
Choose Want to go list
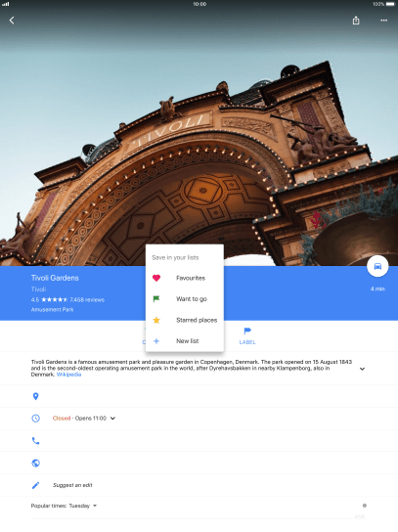point(185,299)
